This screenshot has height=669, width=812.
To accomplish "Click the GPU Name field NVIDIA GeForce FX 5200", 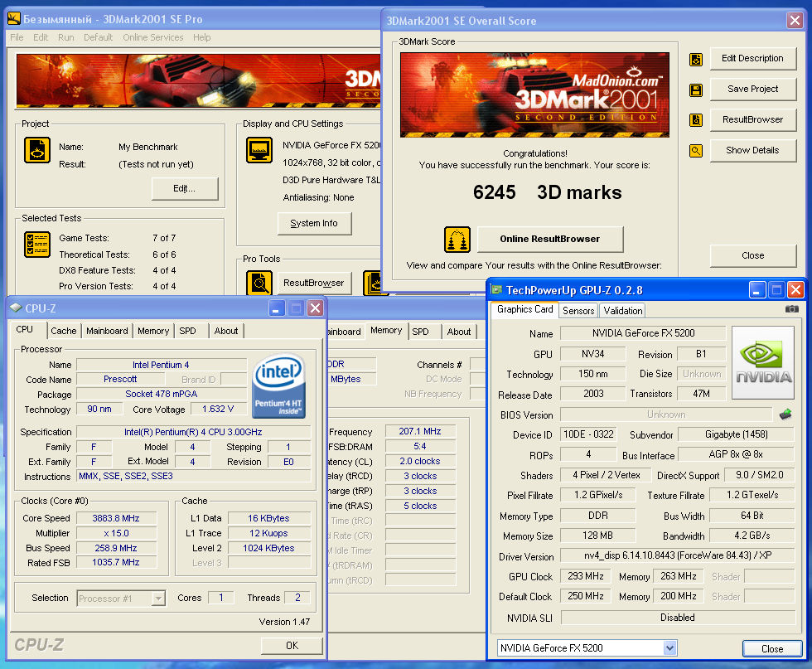I will click(643, 333).
